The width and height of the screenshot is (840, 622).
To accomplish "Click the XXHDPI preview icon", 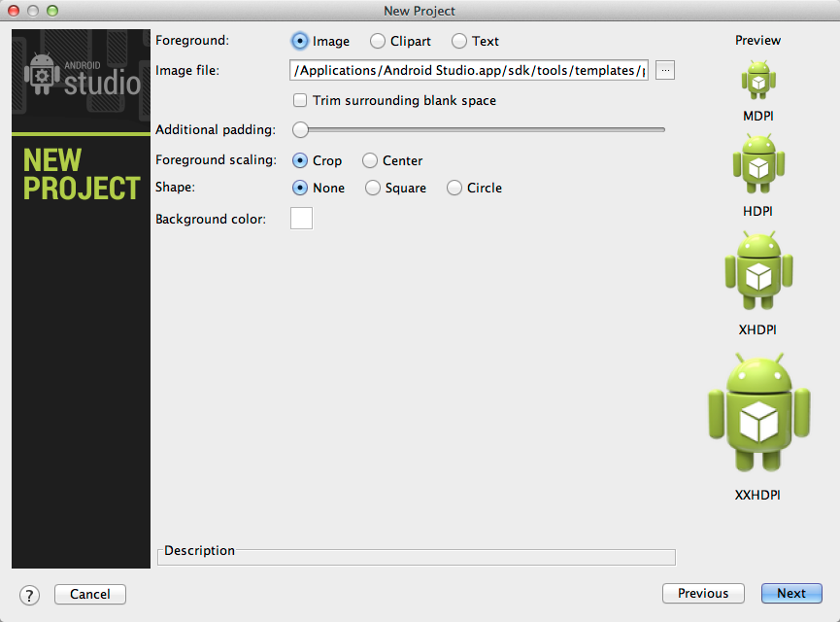I will pos(757,410).
